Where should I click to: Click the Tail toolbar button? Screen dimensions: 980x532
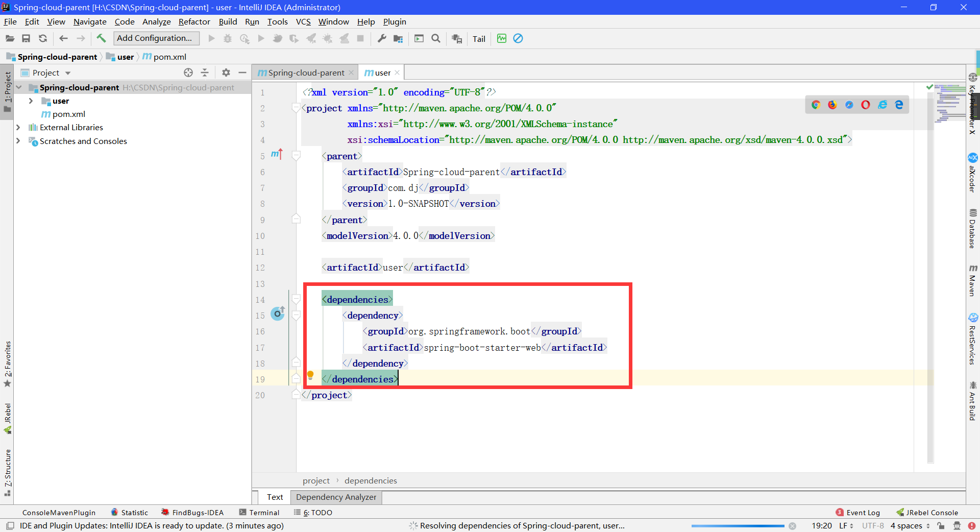479,39
